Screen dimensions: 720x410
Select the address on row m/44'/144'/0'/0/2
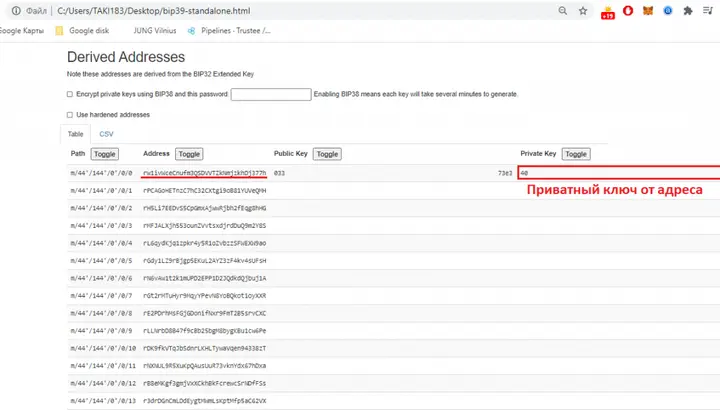(204, 208)
